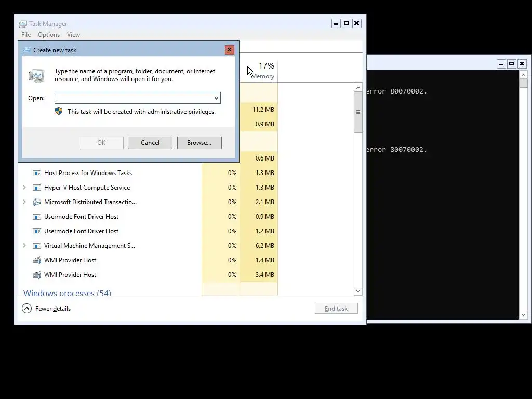
Task: Click the 11.2 MB memory value
Action: [263, 109]
